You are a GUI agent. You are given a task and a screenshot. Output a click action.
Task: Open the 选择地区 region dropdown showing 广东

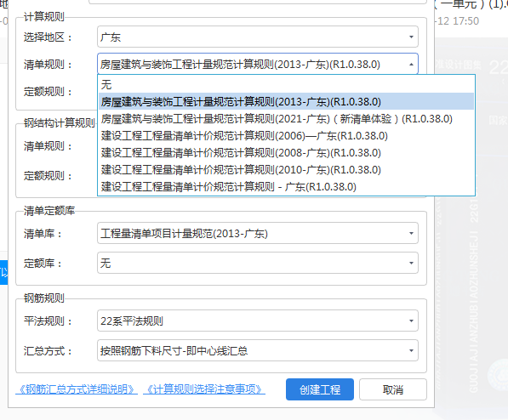coord(258,37)
